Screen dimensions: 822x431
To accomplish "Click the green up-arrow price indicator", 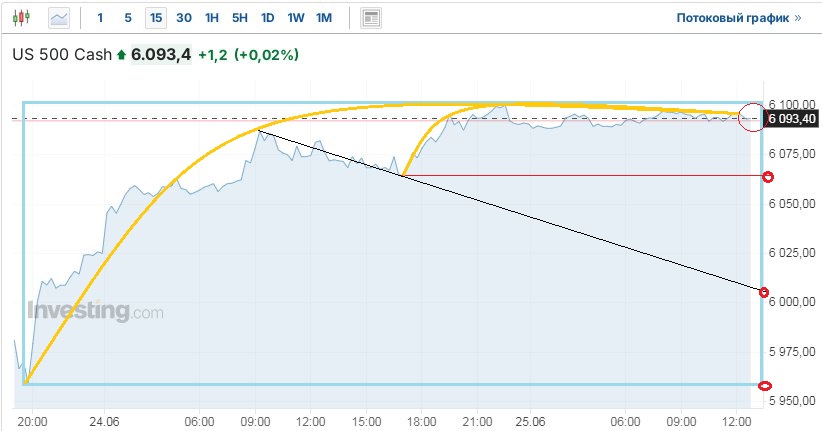I will coord(122,55).
